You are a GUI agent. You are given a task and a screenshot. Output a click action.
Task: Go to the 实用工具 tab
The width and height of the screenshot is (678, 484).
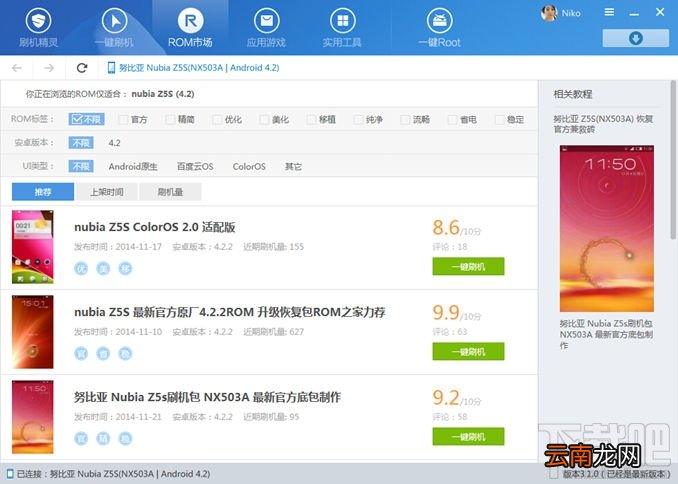pyautogui.click(x=342, y=28)
